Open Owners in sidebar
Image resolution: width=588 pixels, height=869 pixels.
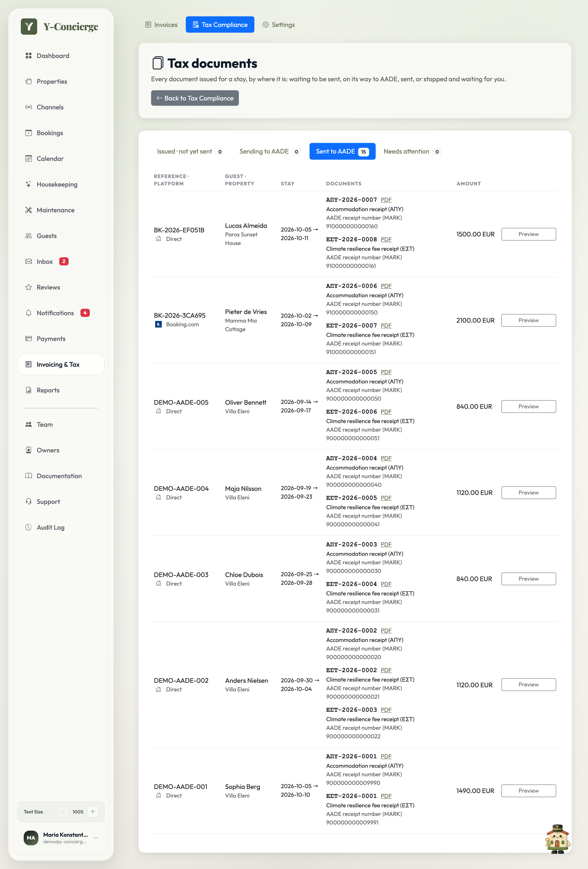[x=61, y=450]
